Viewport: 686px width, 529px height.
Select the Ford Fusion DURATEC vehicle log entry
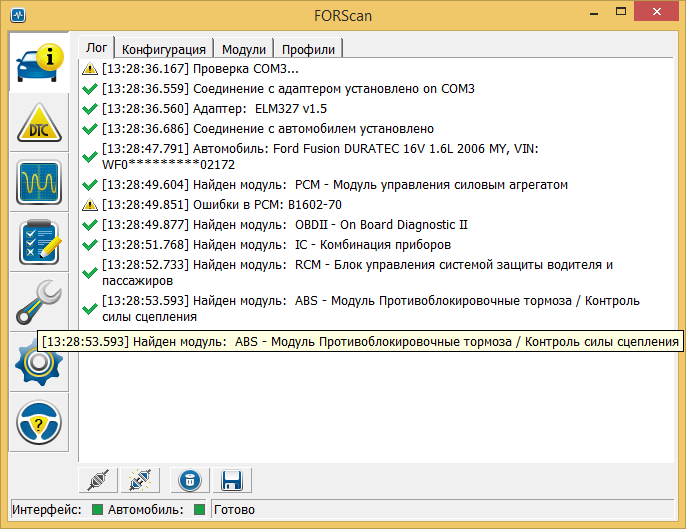pos(320,157)
